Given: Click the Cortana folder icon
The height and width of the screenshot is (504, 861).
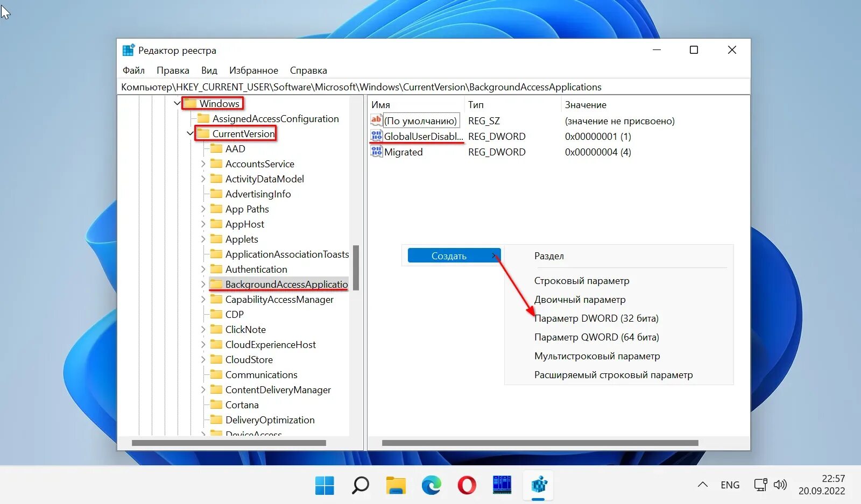Looking at the screenshot, I should pos(216,404).
